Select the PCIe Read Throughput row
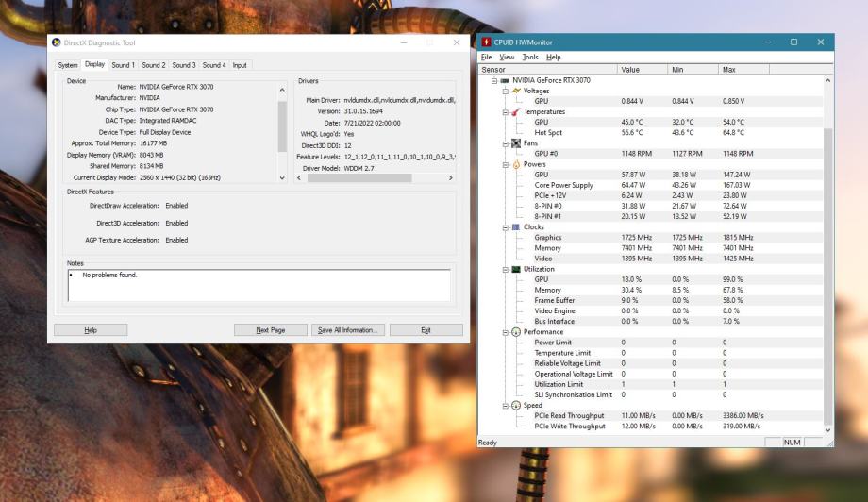The height and width of the screenshot is (502, 868). [x=650, y=415]
